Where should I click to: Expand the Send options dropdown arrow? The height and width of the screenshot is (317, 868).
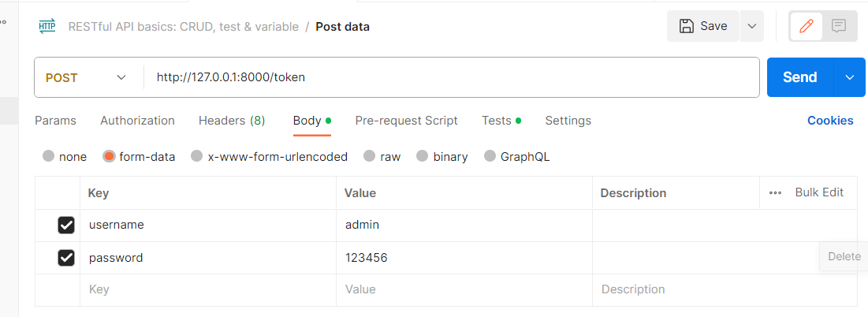pyautogui.click(x=850, y=77)
